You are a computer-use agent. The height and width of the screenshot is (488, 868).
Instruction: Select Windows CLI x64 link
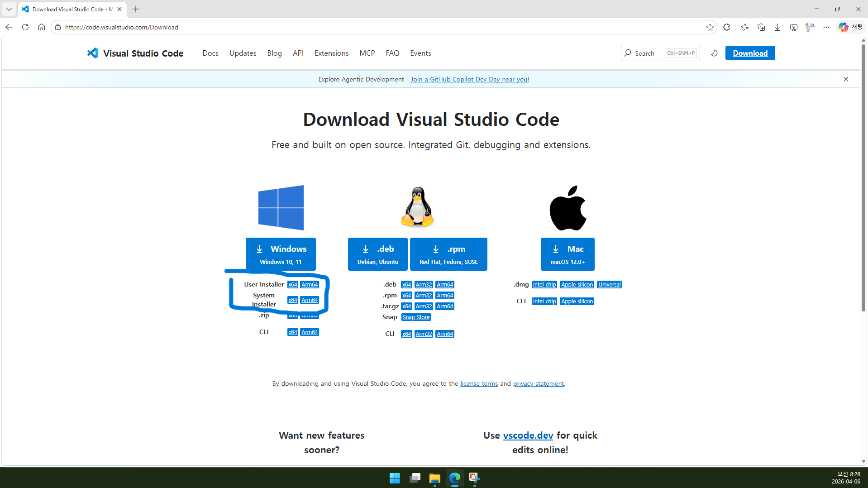pos(293,332)
